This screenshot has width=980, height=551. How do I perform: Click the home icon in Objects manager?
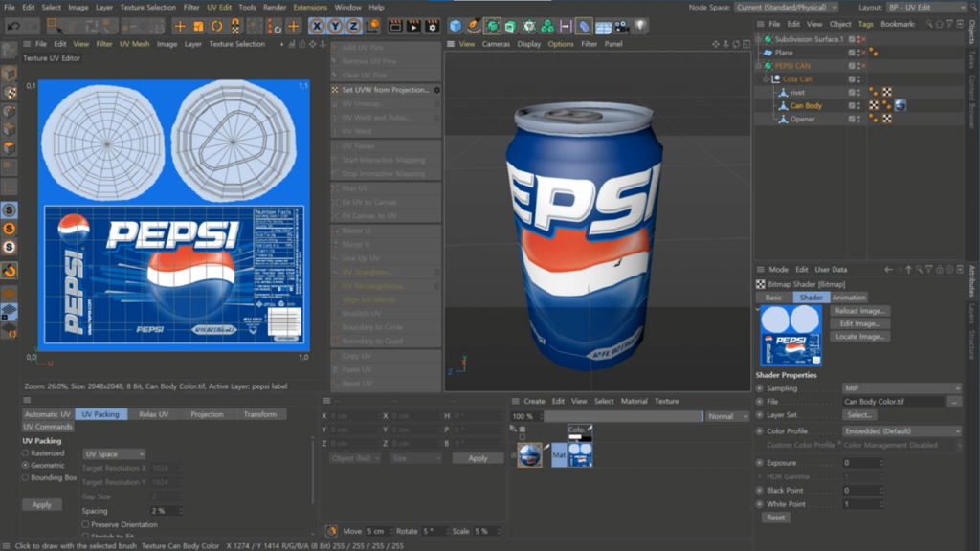pos(940,24)
